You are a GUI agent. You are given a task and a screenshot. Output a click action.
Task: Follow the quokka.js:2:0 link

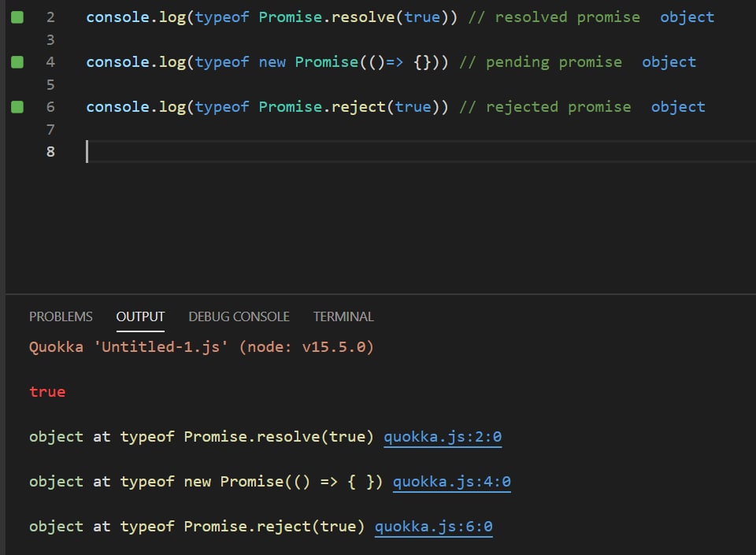[443, 437]
